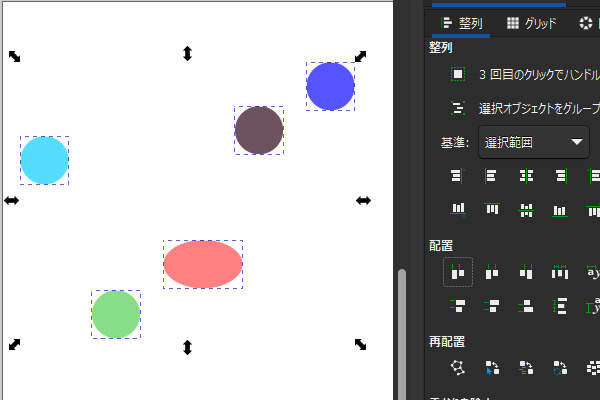Switch to the グリッド tab
Image resolution: width=600 pixels, height=400 pixels.
click(x=531, y=23)
